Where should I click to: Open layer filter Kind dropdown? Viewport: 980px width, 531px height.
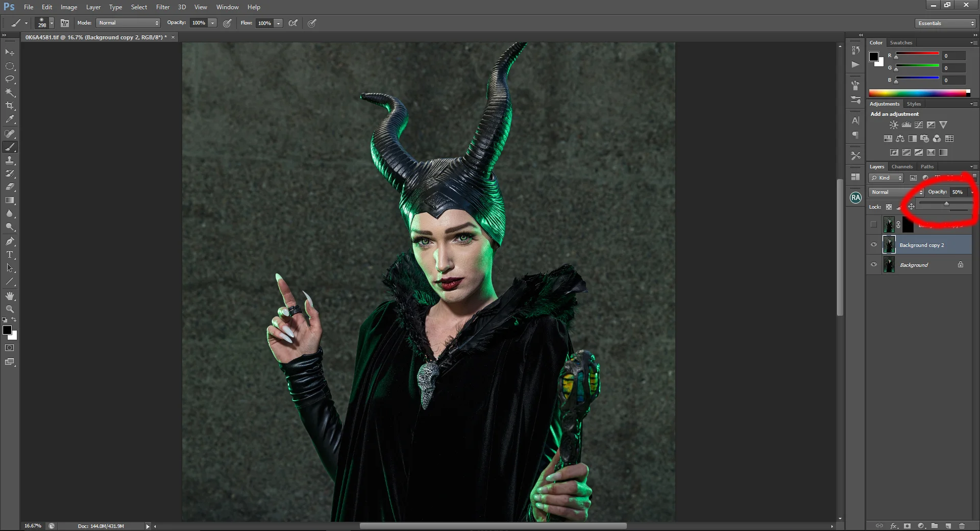click(886, 178)
